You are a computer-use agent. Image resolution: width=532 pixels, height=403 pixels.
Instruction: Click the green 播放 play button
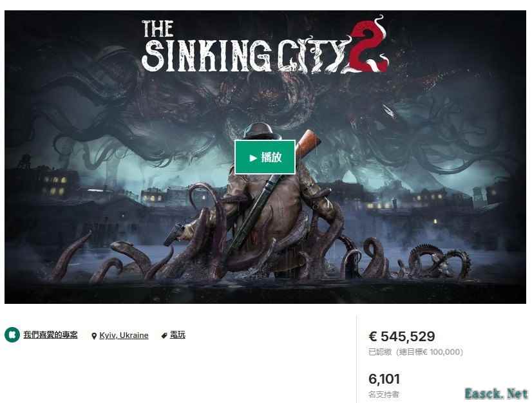click(265, 157)
